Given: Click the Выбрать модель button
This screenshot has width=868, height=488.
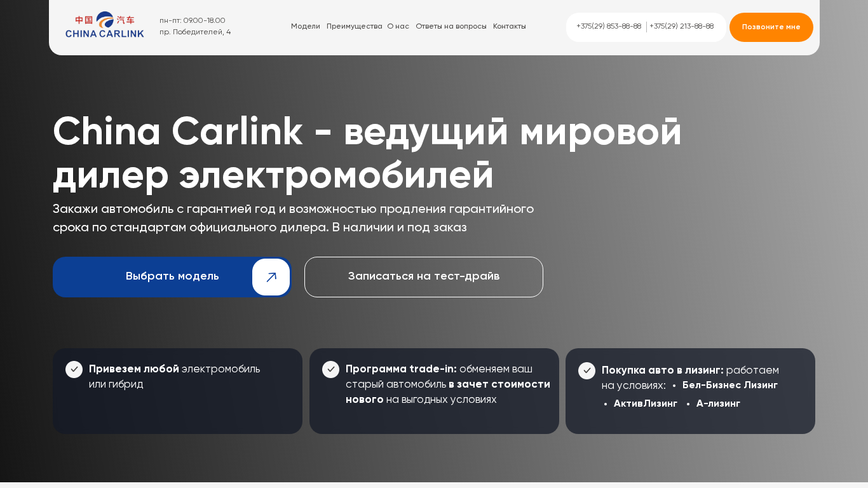Looking at the screenshot, I should (x=172, y=277).
